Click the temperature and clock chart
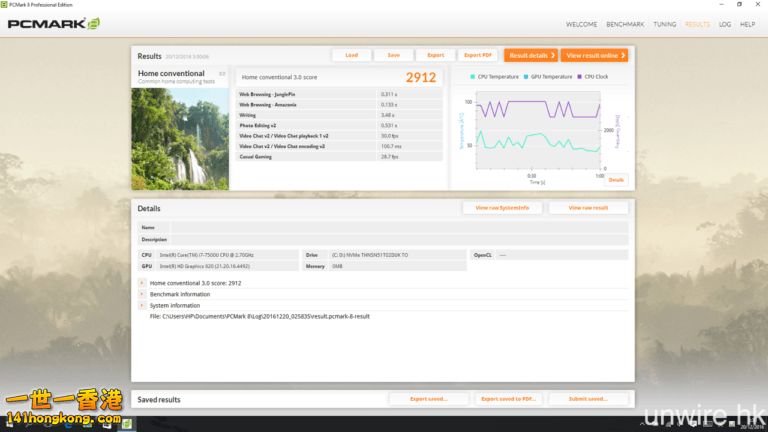Image resolution: width=768 pixels, height=432 pixels. coord(538,130)
